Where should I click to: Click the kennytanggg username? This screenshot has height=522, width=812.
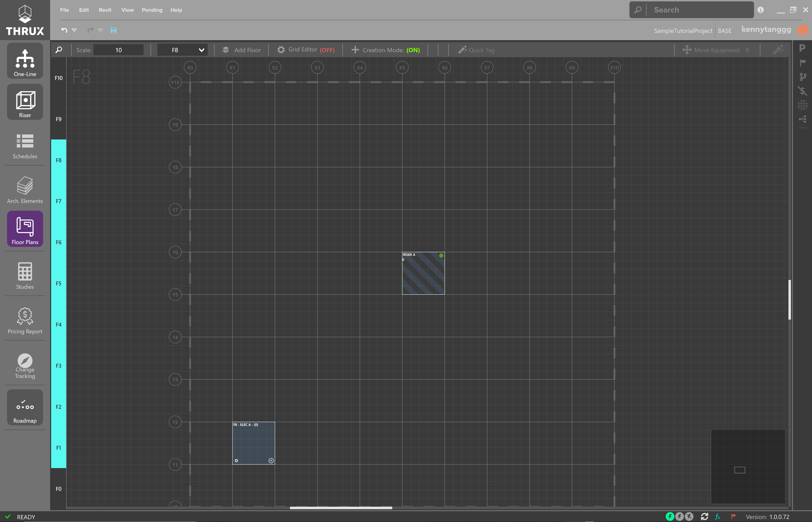coord(766,30)
